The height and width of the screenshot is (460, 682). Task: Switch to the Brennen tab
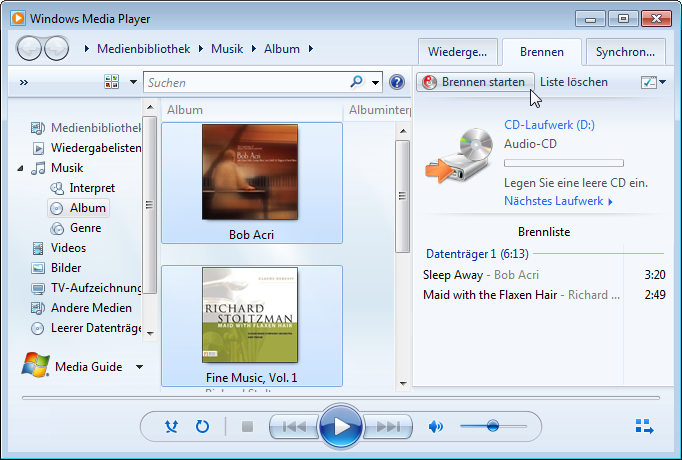point(542,52)
